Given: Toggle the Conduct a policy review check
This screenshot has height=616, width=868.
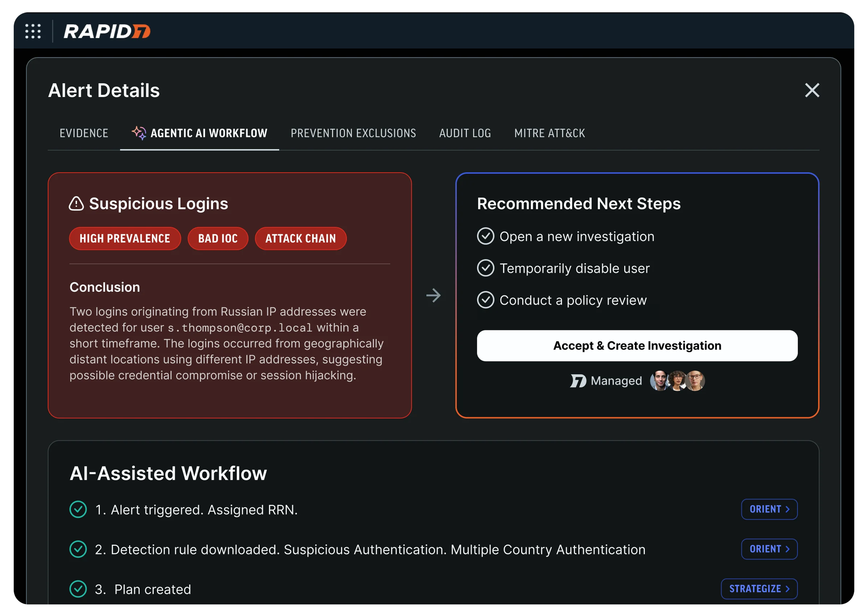Looking at the screenshot, I should (485, 300).
